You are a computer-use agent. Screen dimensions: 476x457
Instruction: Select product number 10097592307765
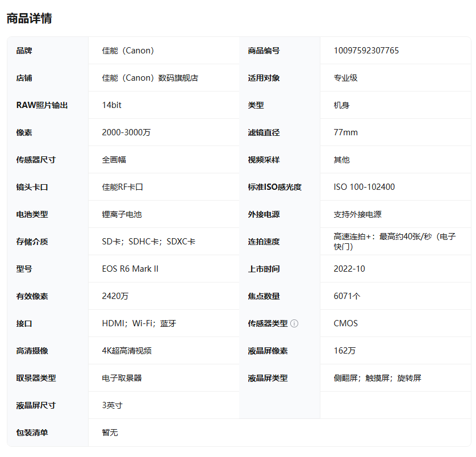click(366, 51)
